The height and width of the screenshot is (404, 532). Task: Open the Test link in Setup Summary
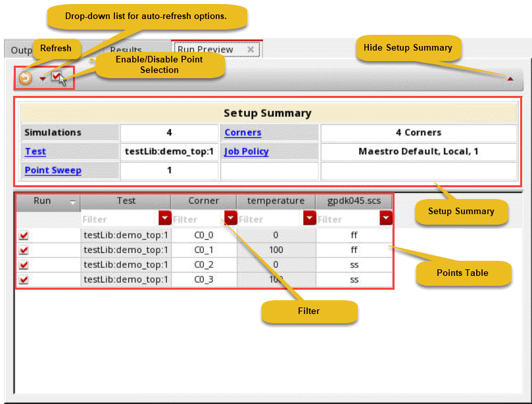(36, 152)
